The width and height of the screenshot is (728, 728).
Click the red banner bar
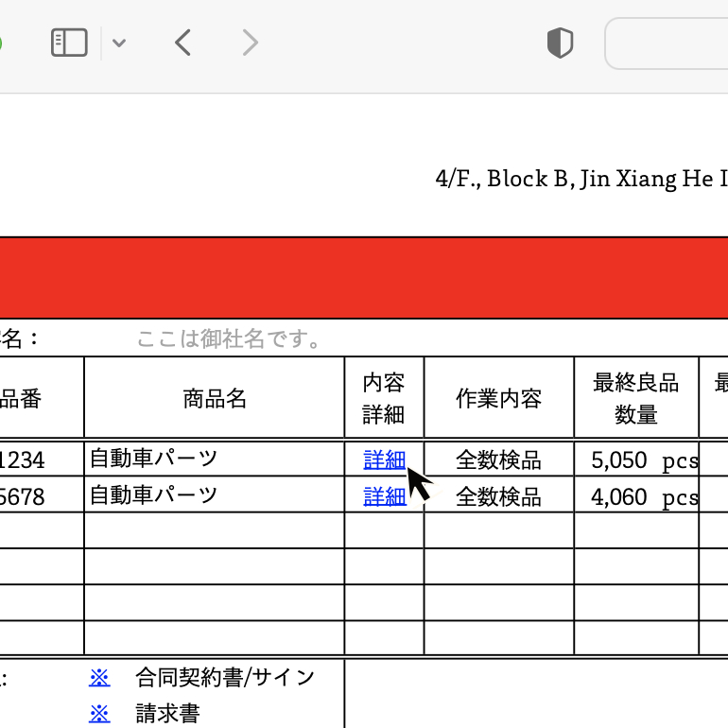point(364,278)
